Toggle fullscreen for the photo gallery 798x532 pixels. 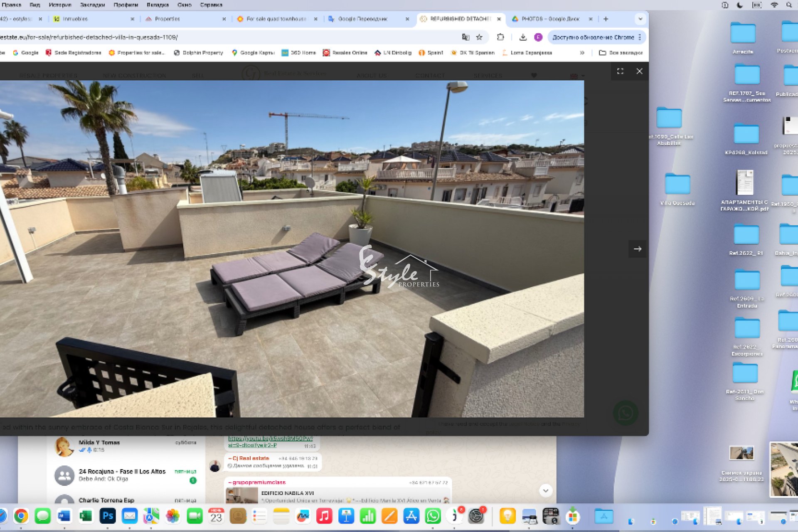point(620,71)
